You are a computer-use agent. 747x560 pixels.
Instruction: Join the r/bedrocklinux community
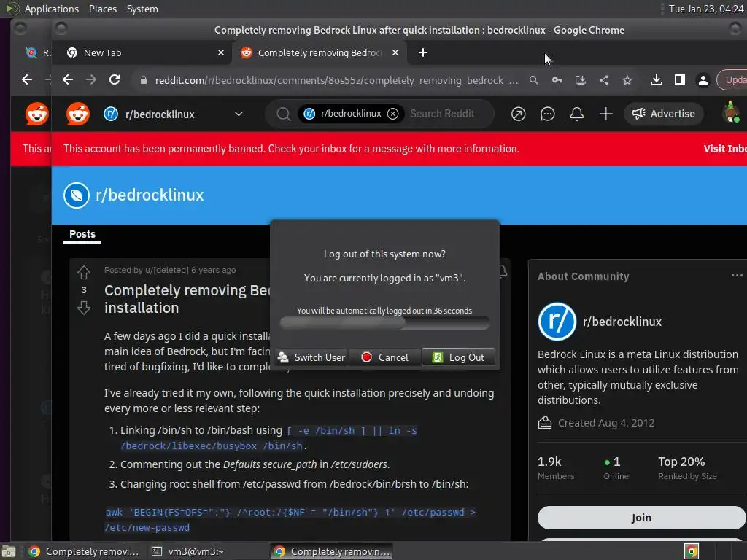[x=641, y=518]
